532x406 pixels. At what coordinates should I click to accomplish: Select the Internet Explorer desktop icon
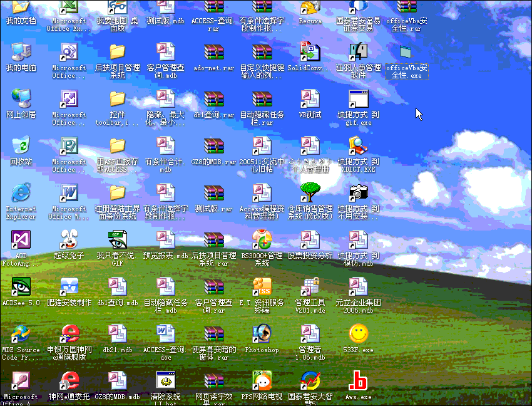tap(21, 193)
